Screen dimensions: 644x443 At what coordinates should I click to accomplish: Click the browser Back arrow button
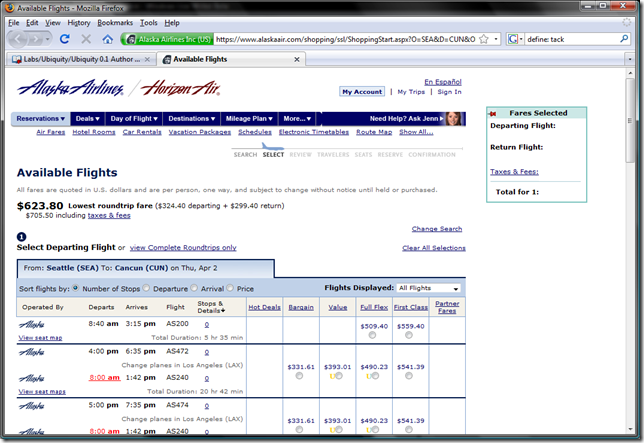[18, 39]
